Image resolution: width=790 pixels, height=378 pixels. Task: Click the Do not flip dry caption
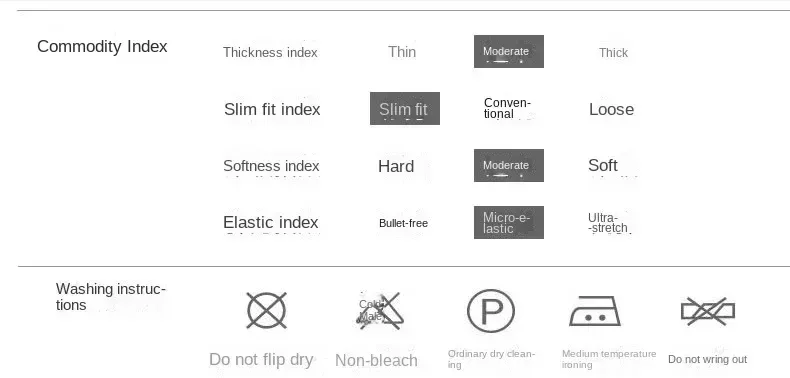[x=261, y=359]
